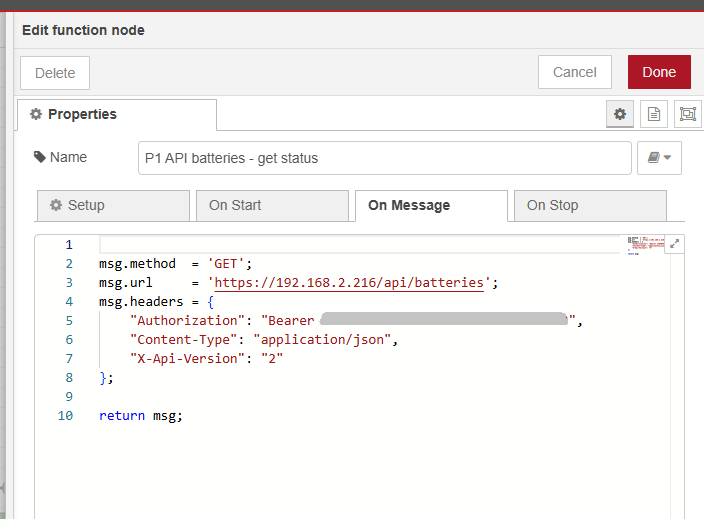This screenshot has width=704, height=519.
Task: Select the Properties tab header
Action: 116,115
